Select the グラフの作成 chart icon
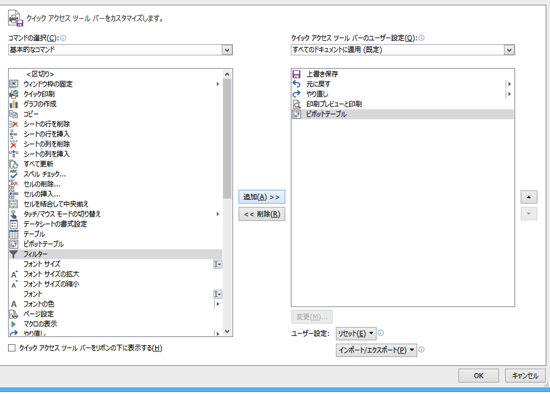 (13, 104)
